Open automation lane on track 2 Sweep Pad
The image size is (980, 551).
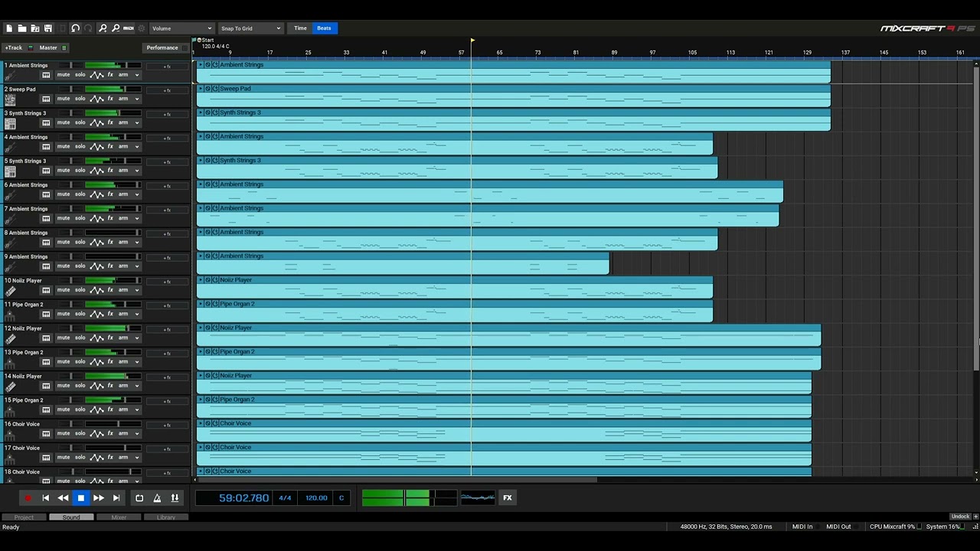tap(96, 99)
